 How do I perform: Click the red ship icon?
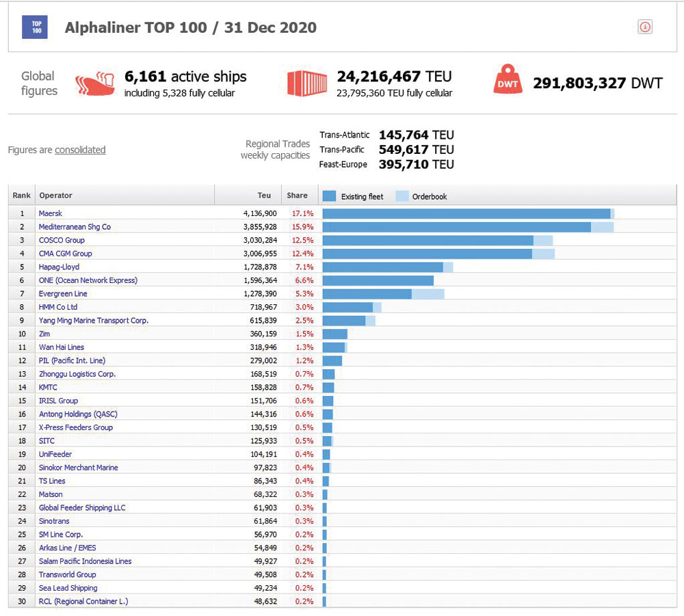(94, 83)
